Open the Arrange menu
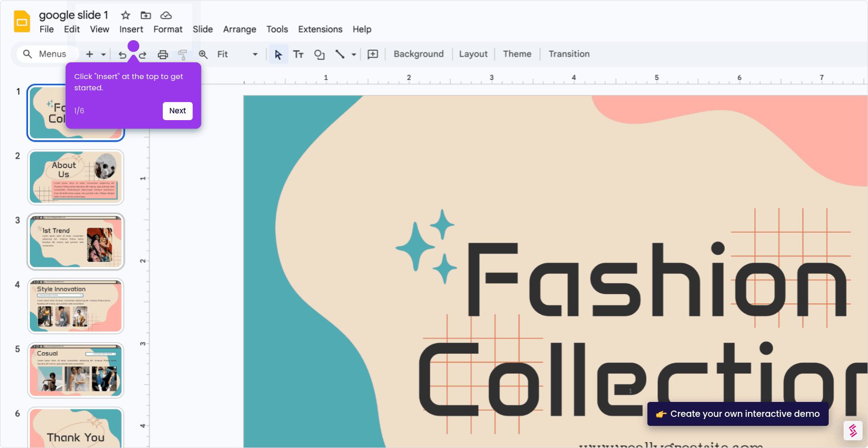The height and width of the screenshot is (448, 868). click(x=240, y=29)
